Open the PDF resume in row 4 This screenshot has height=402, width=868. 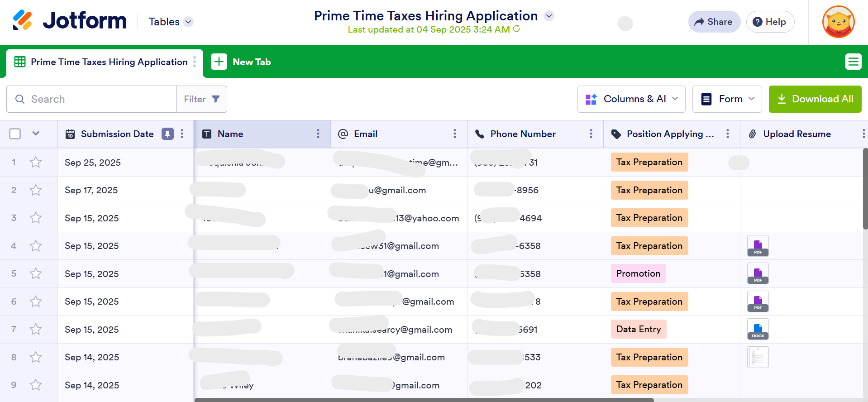pyautogui.click(x=758, y=246)
